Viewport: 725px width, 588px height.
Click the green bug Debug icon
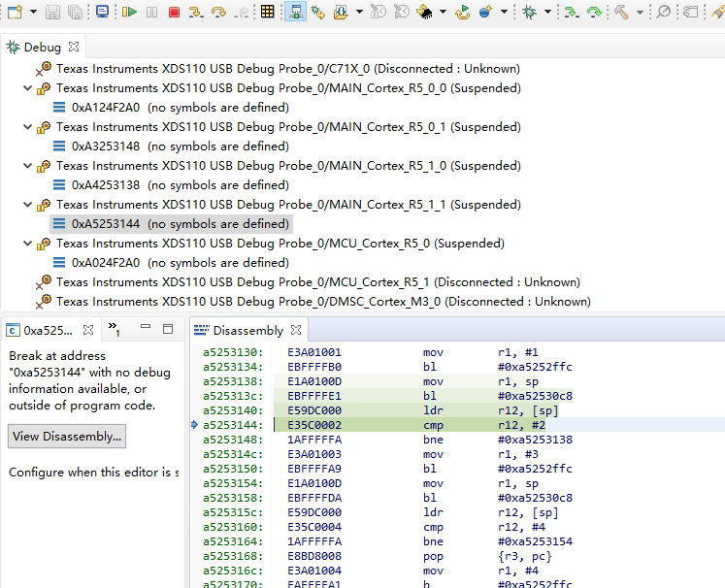tap(529, 12)
